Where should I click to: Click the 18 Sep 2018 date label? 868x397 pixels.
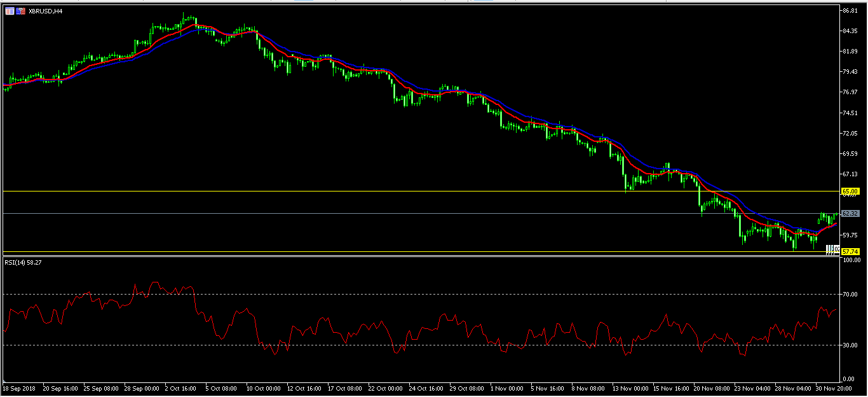point(19,387)
